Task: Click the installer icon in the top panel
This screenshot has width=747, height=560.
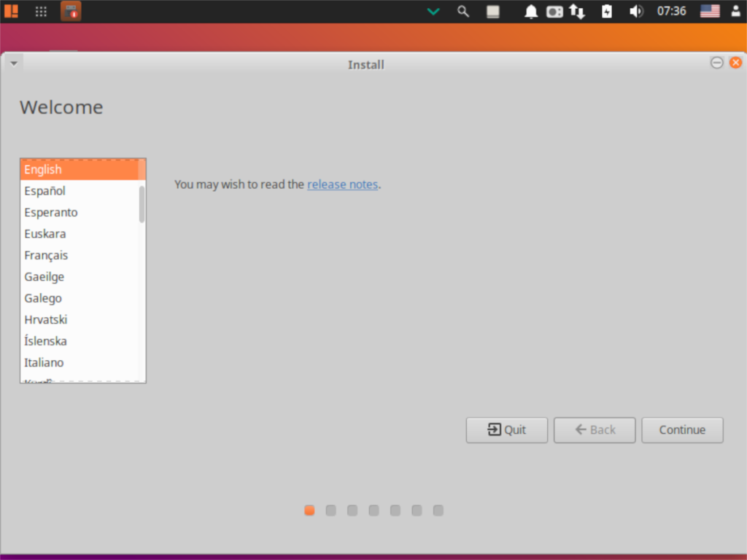Action: pyautogui.click(x=70, y=11)
